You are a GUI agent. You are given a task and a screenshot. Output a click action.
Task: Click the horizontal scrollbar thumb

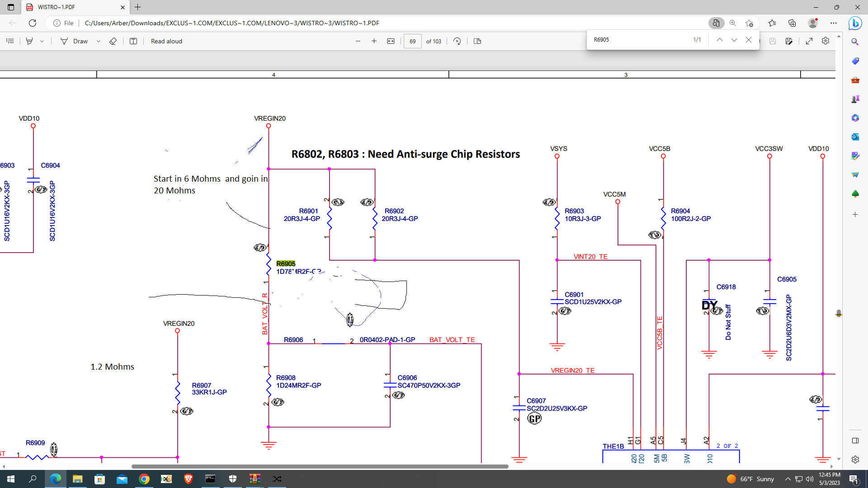(320, 466)
